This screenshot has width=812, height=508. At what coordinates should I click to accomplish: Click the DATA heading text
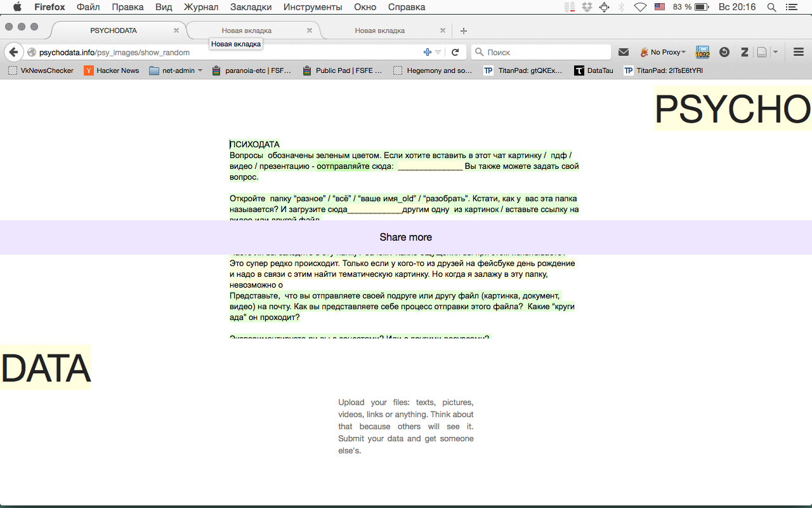(x=45, y=368)
